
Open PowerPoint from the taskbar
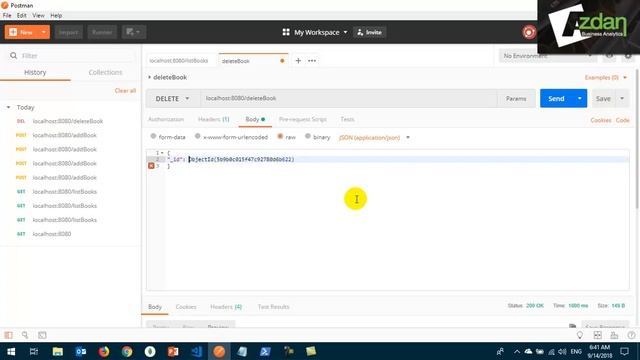click(173, 351)
